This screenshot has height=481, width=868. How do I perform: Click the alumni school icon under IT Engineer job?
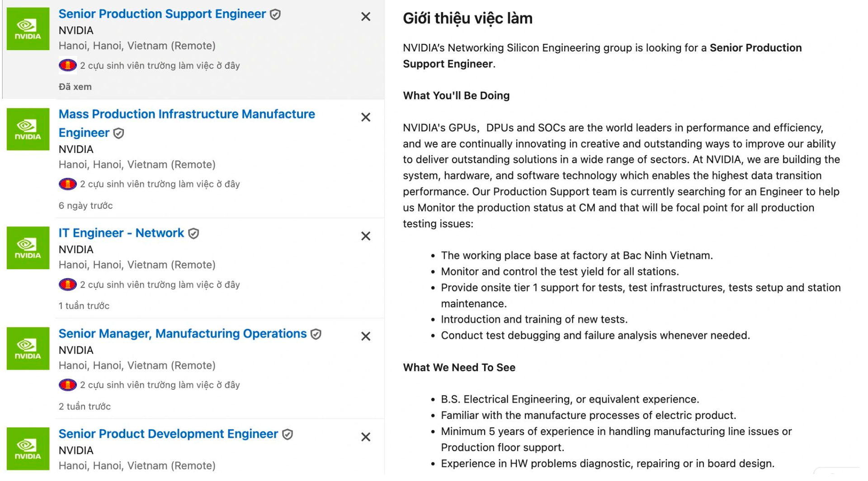(68, 285)
